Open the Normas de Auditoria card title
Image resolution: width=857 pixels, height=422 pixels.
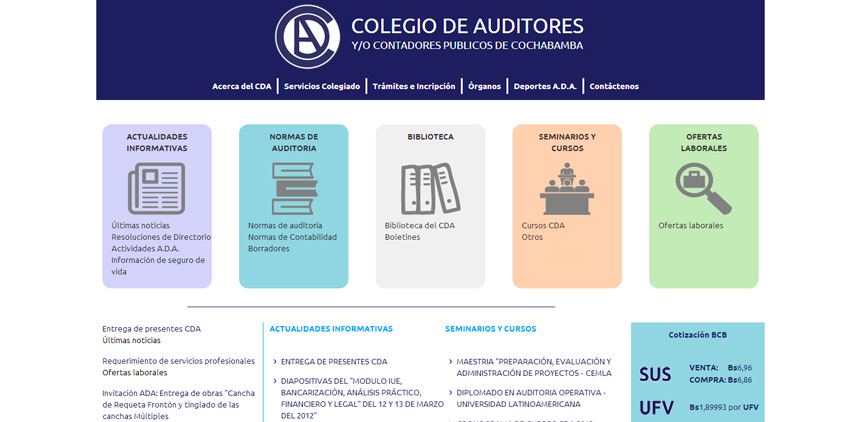pyautogui.click(x=294, y=142)
